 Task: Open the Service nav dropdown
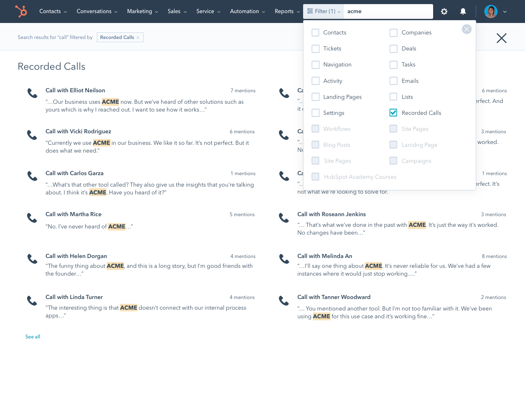tap(208, 11)
